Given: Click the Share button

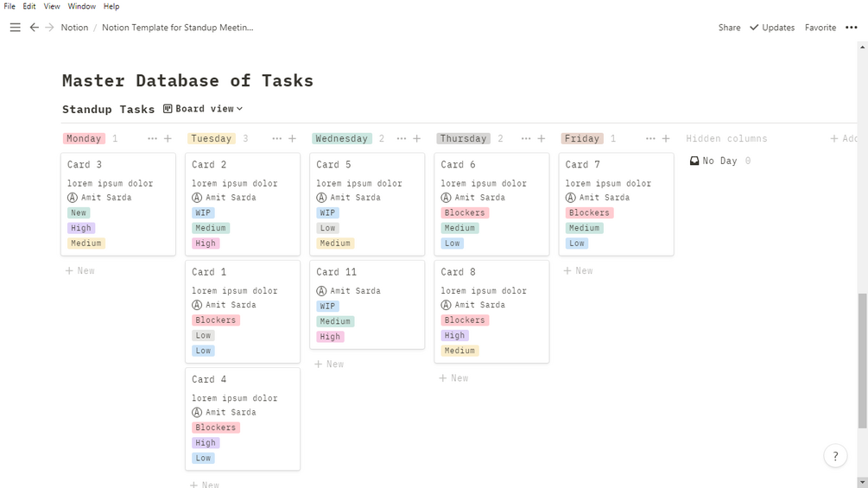Looking at the screenshot, I should coord(729,28).
